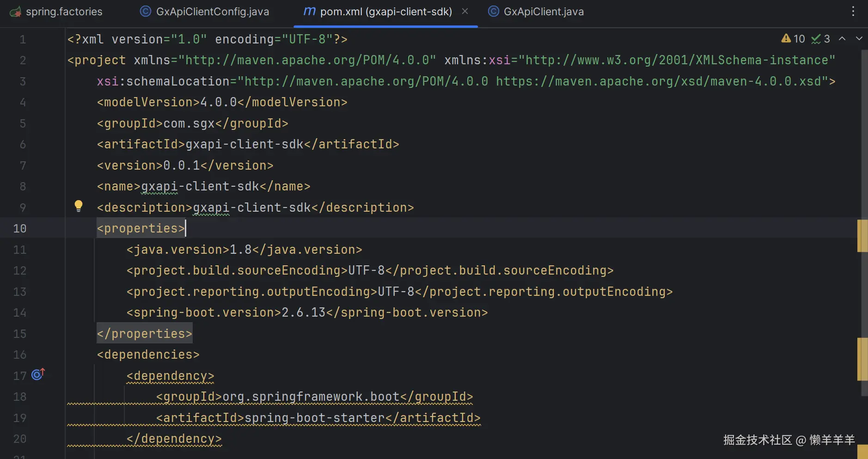Place the cursor in the closing </properties> tag
The height and width of the screenshot is (459, 868).
pyautogui.click(x=144, y=334)
